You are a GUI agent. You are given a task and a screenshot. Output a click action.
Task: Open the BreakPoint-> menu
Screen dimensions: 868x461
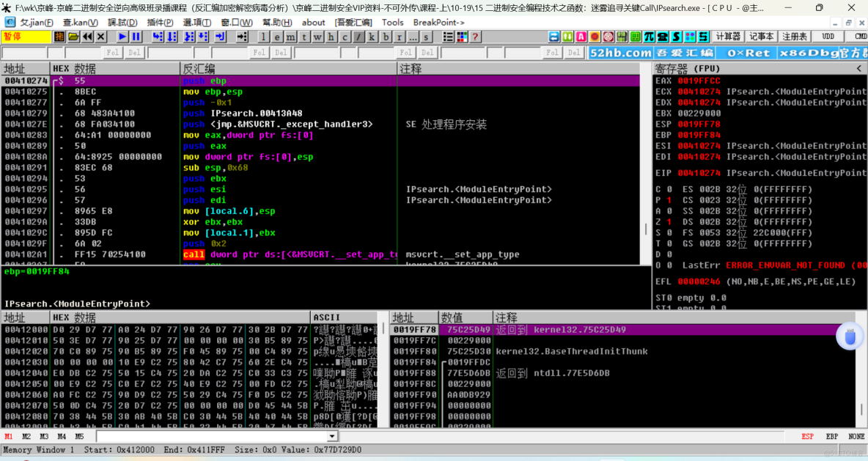pyautogui.click(x=438, y=23)
